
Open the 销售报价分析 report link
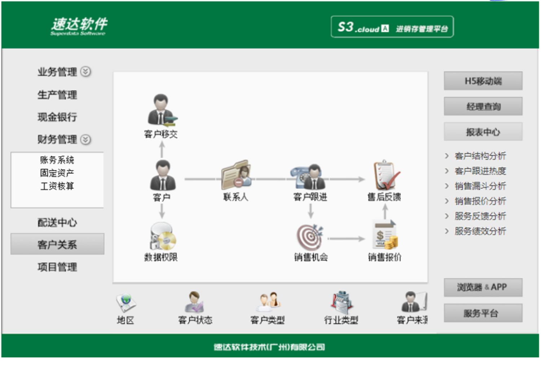click(480, 201)
